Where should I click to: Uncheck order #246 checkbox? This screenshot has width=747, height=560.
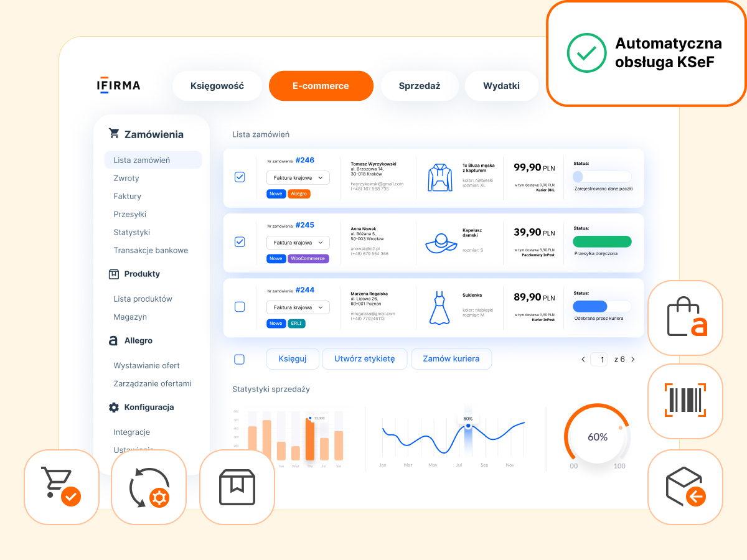point(239,177)
